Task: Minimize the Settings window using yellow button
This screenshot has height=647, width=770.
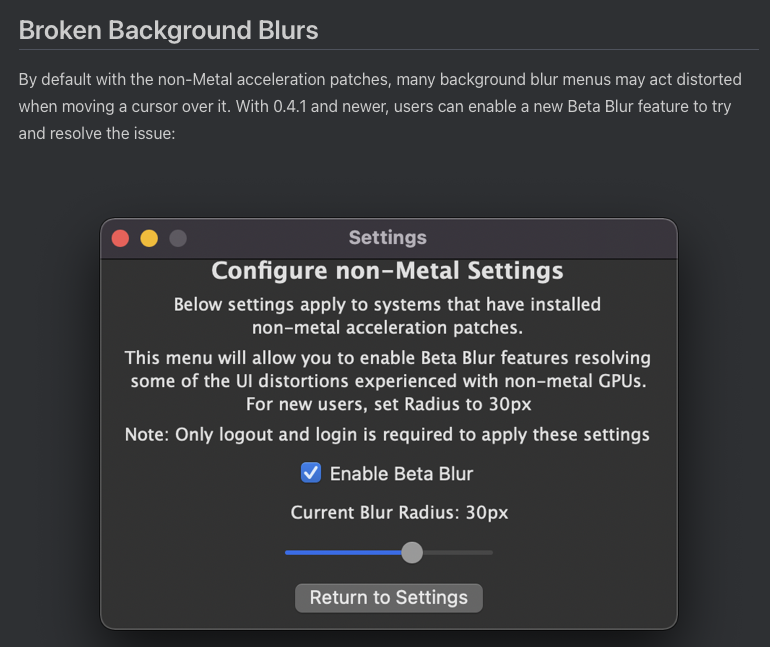Action: [149, 238]
